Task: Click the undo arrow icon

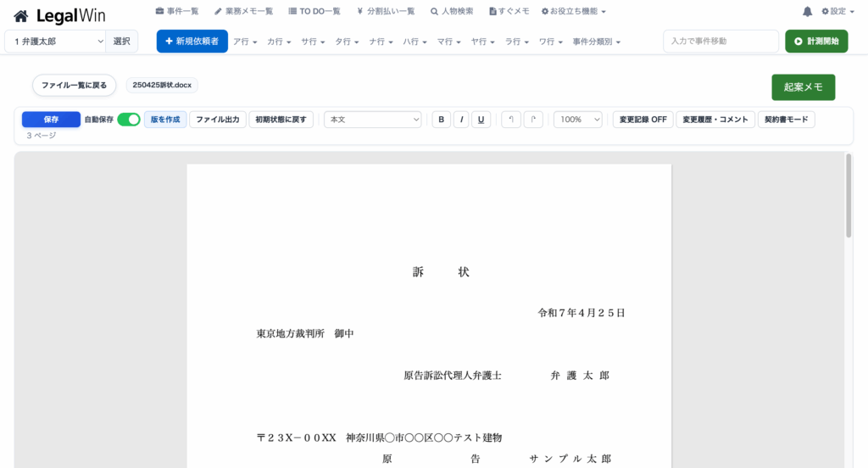Action: [510, 120]
